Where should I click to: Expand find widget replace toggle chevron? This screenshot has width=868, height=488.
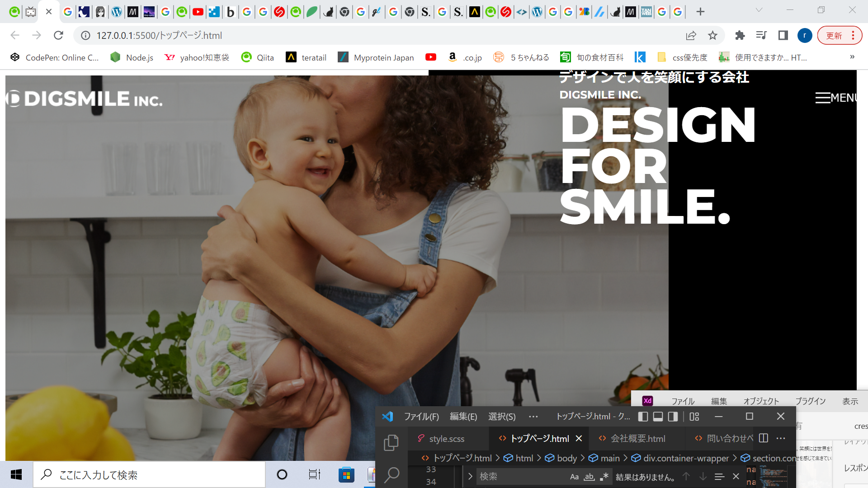pos(470,476)
